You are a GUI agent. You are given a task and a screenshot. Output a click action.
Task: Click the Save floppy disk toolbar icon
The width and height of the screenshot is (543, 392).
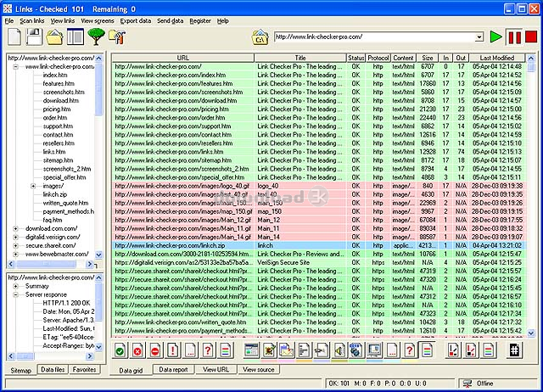[x=35, y=36]
